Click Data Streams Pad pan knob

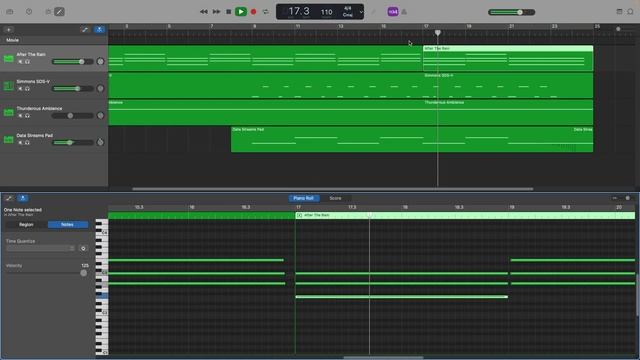pos(100,142)
